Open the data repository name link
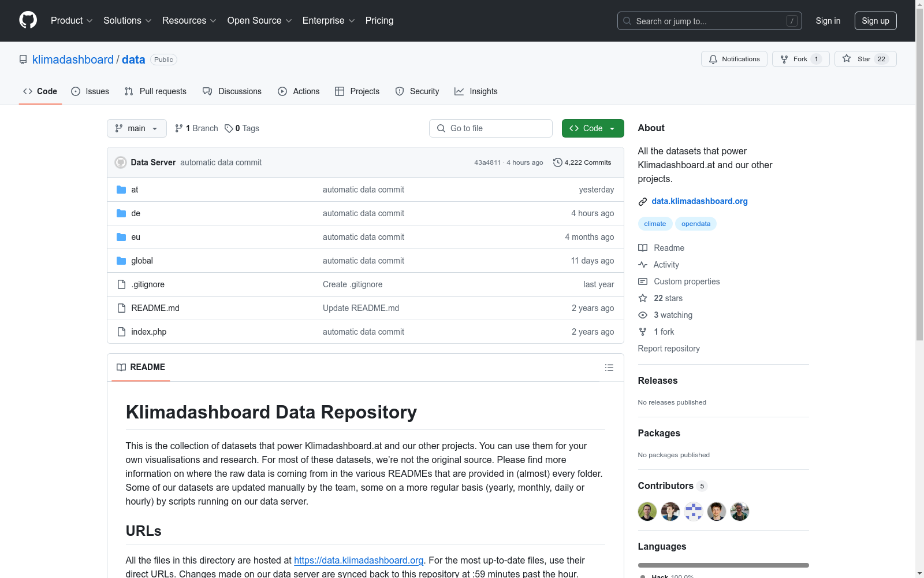Image resolution: width=924 pixels, height=578 pixels. pos(133,60)
